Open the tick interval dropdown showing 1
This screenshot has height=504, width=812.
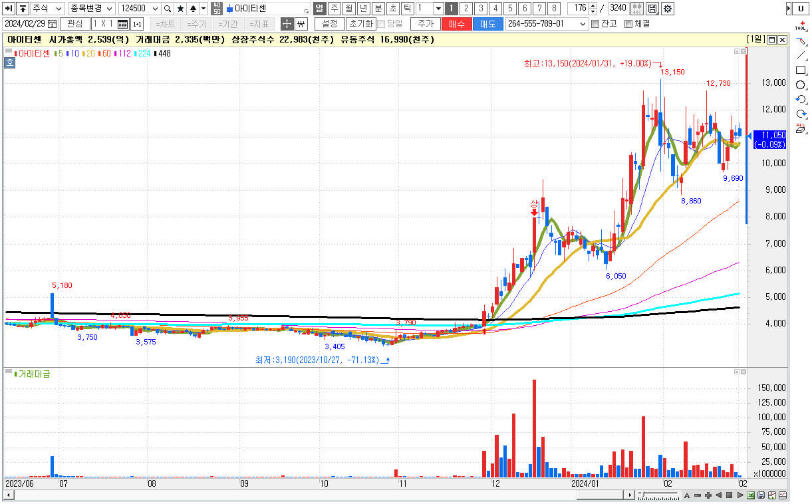point(438,9)
